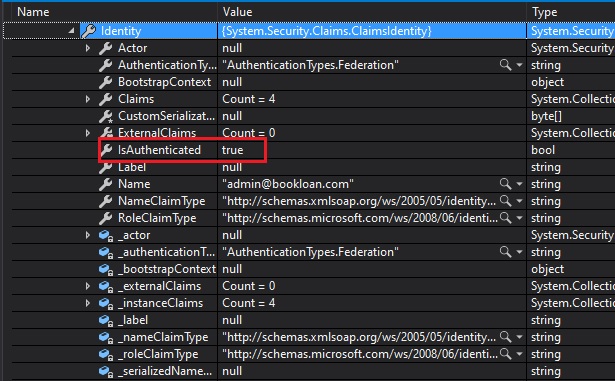Open visualizer dropdown arrow for _authenticationType field
Screen dimensions: 615x381
click(519, 252)
